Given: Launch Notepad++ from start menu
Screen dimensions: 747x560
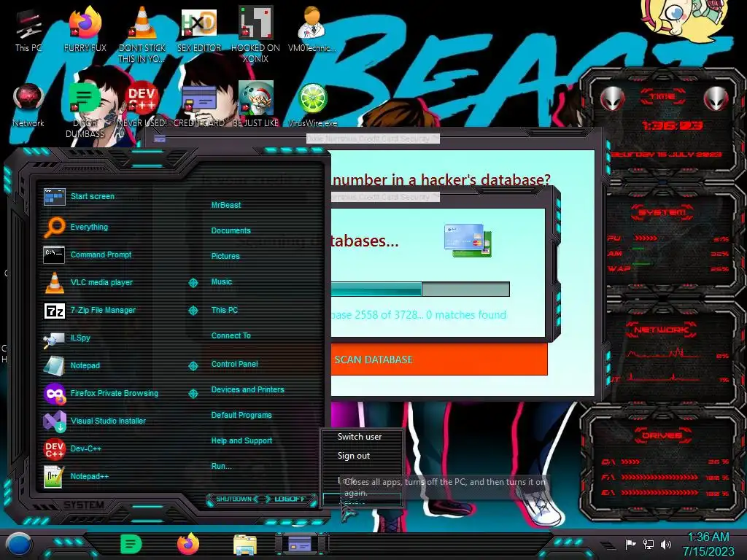Looking at the screenshot, I should [x=76, y=476].
